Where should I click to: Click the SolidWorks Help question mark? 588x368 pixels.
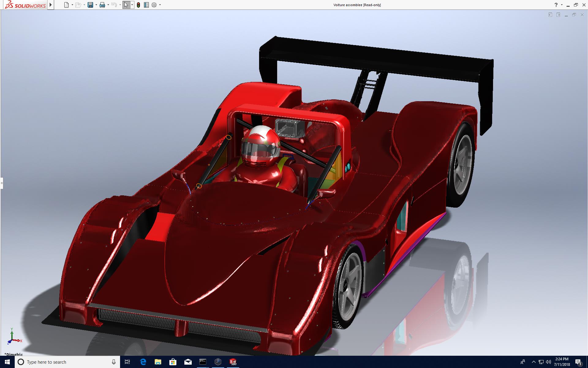(556, 5)
